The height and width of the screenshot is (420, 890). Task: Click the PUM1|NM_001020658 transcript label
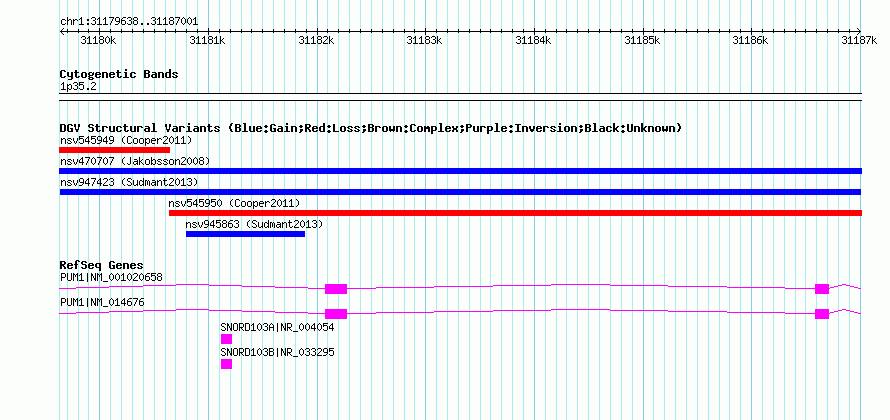(111, 278)
